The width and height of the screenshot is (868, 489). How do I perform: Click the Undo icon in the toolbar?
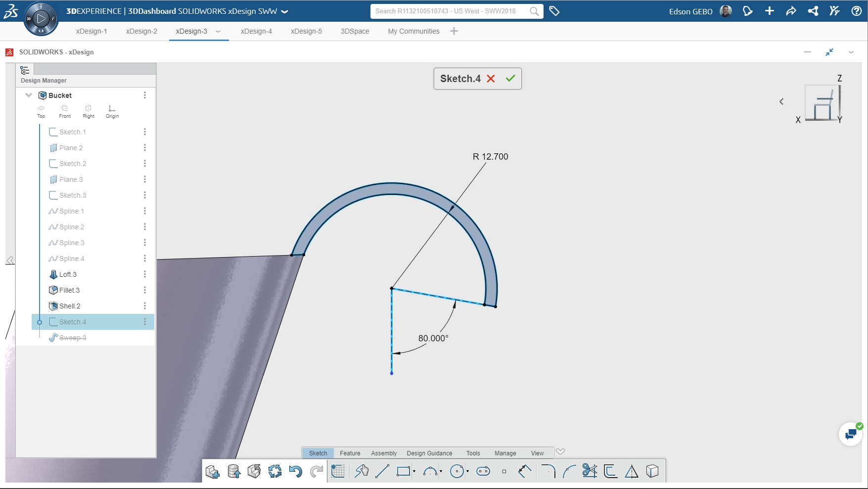click(x=296, y=471)
